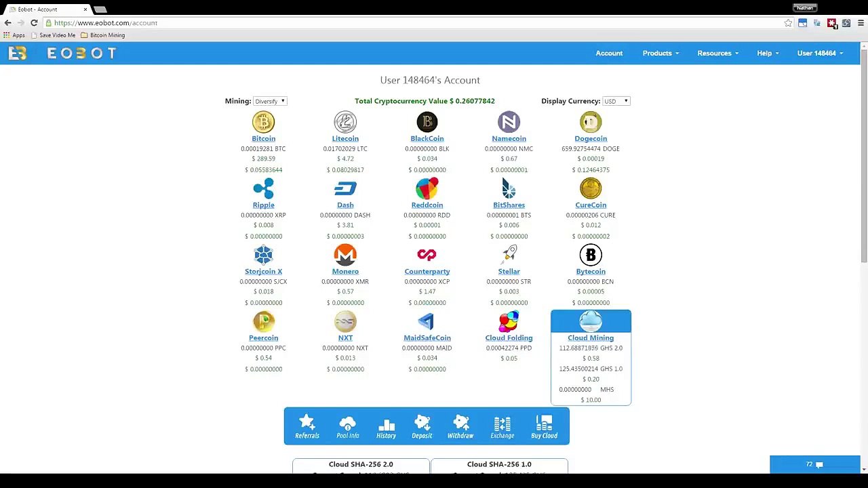This screenshot has width=868, height=488.
Task: Click the EOBOT logo in header
Action: pos(62,53)
